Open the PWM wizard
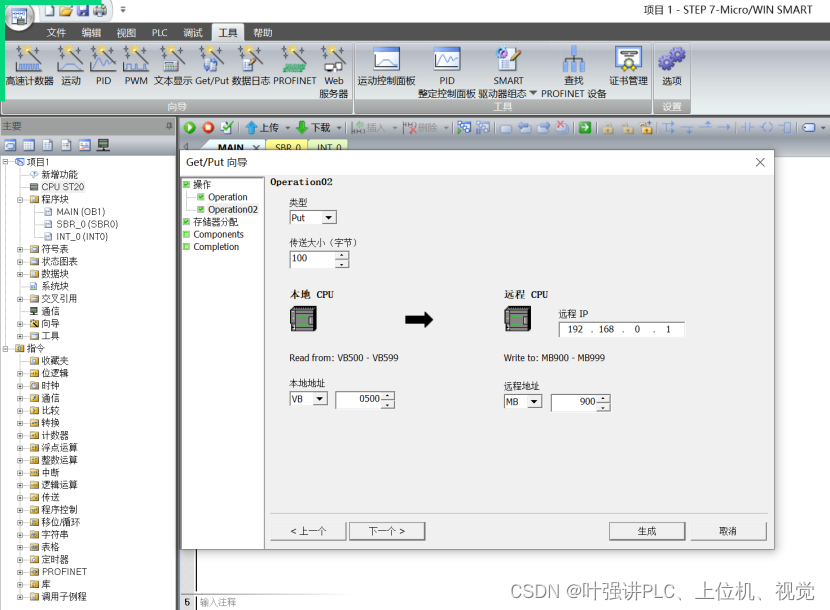Viewport: 830px width, 610px height. pyautogui.click(x=136, y=65)
